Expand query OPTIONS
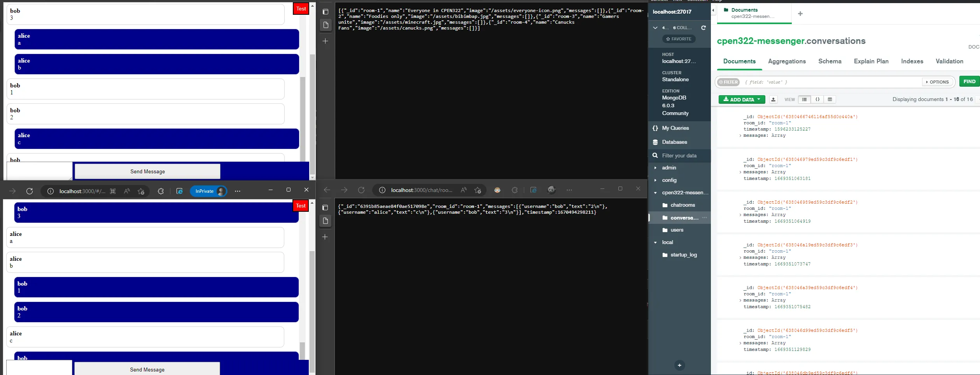 click(937, 82)
